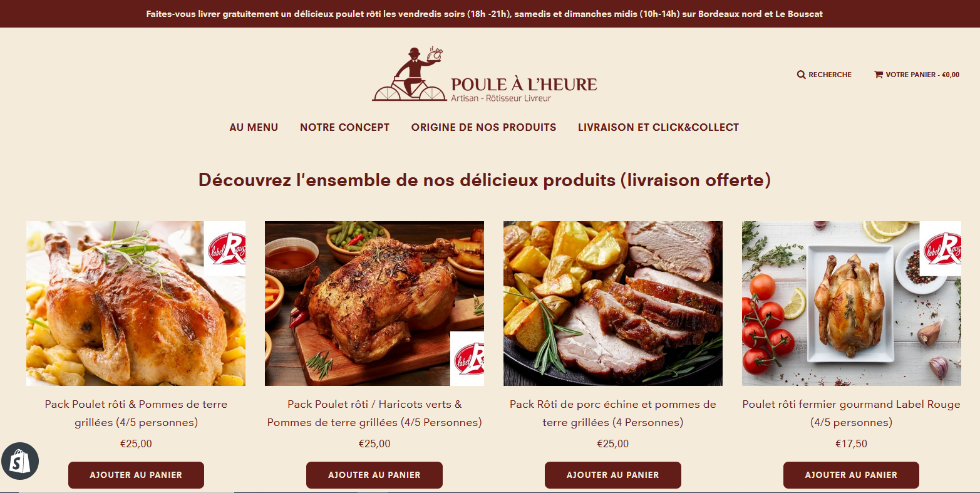Add Poulet rôti fermier gourmand to cart
Screen dimensions: 980x493
851,475
